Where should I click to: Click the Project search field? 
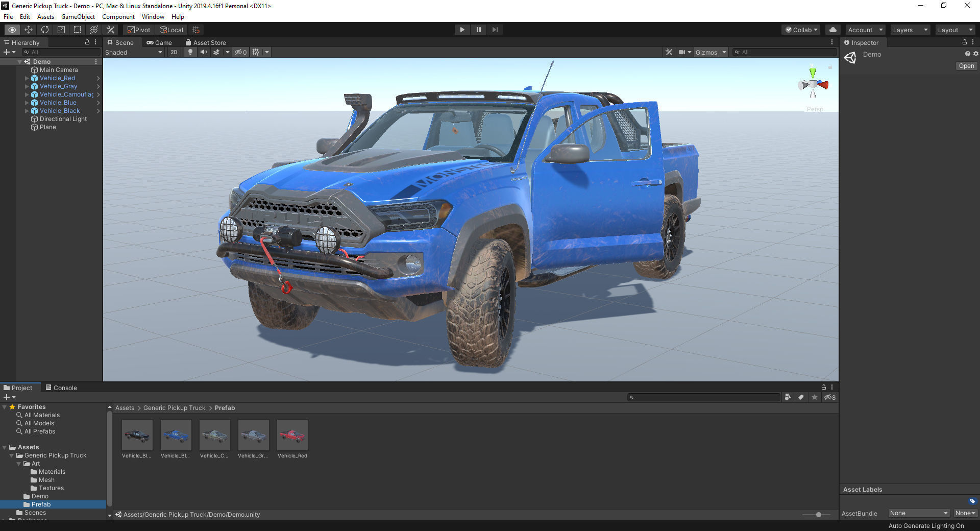pyautogui.click(x=703, y=397)
